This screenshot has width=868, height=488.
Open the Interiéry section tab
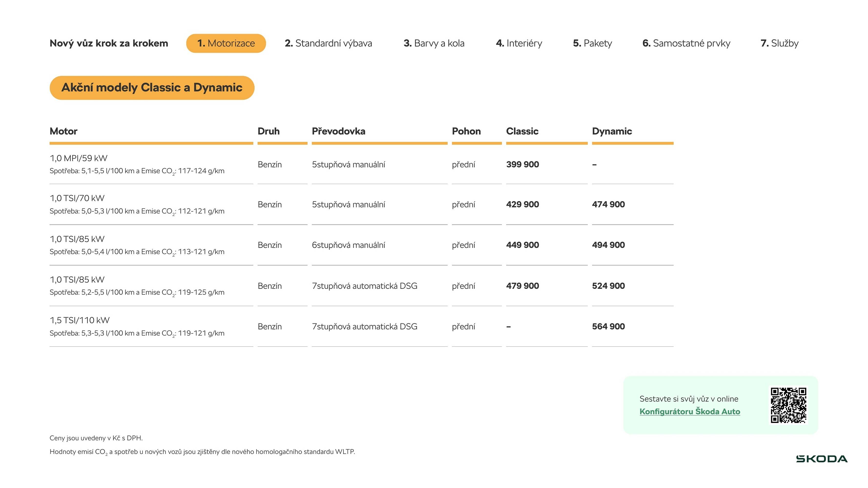[x=519, y=43]
